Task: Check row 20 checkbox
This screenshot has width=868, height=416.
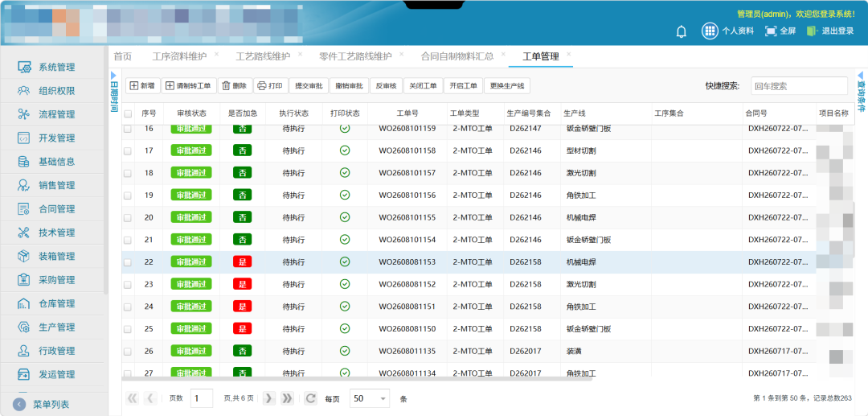Action: tap(128, 218)
